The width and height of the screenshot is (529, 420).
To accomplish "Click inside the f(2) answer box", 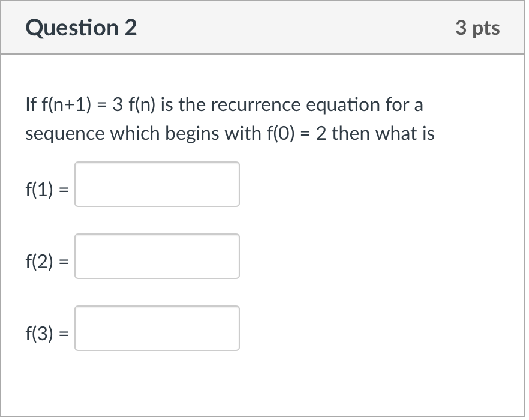I will coord(157,256).
